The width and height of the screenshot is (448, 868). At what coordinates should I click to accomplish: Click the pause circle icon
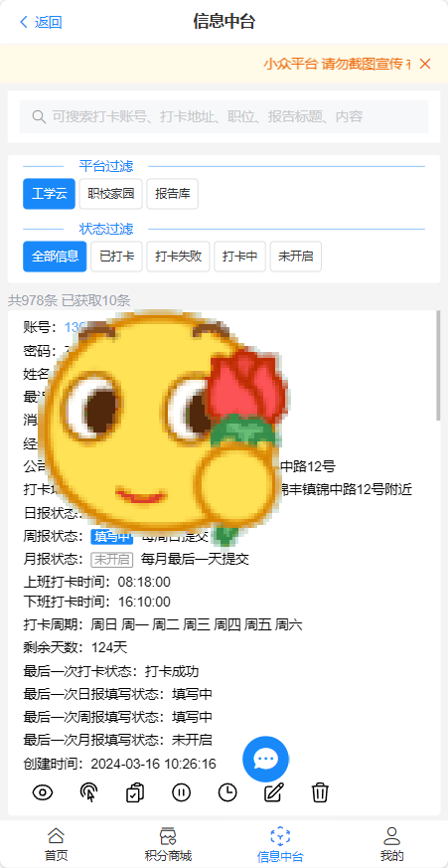[x=182, y=792]
